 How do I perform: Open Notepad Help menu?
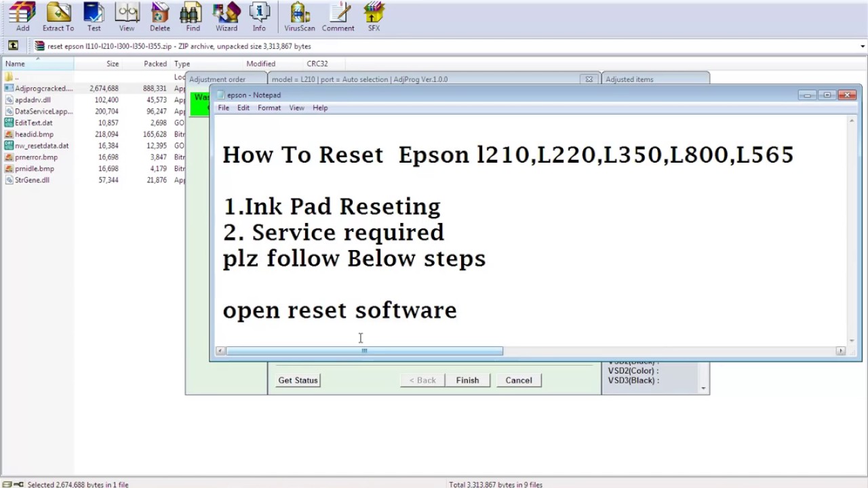click(320, 108)
